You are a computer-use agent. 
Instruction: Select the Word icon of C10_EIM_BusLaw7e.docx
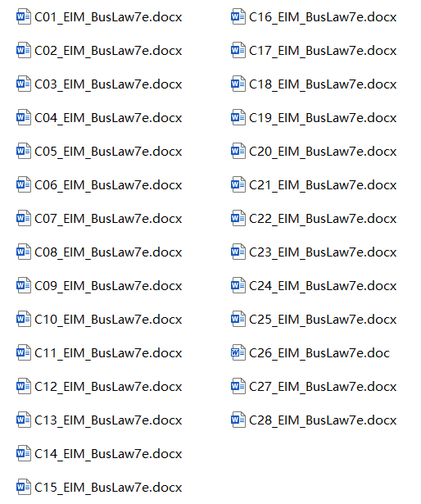[24, 319]
